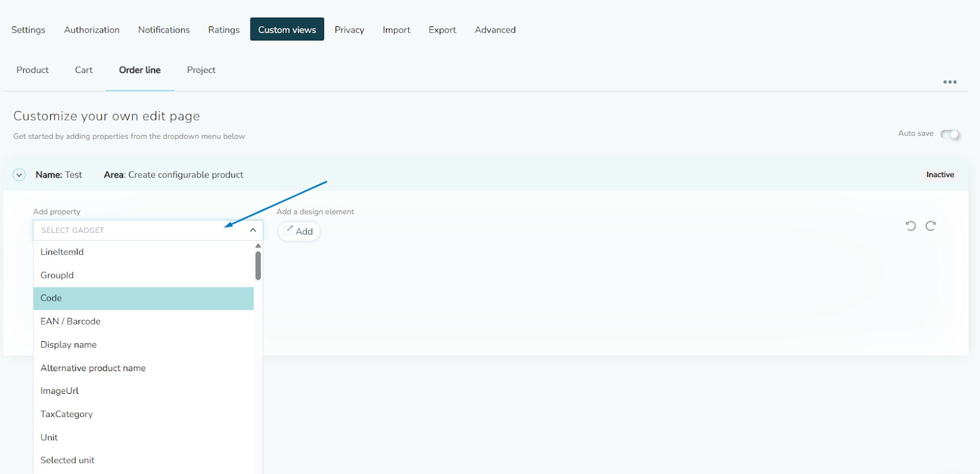Toggle the Auto save switch

point(950,134)
